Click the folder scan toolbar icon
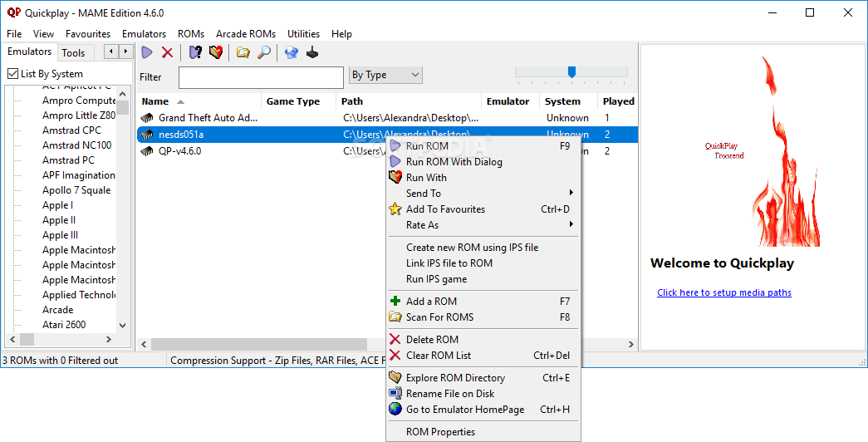Image resolution: width=868 pixels, height=442 pixels. [243, 52]
